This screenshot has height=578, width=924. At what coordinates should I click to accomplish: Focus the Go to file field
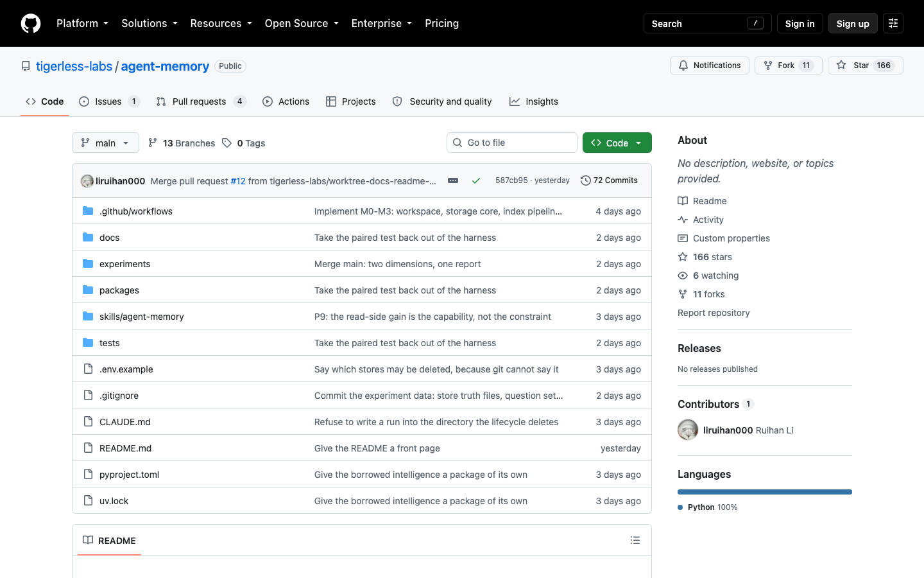click(x=512, y=143)
